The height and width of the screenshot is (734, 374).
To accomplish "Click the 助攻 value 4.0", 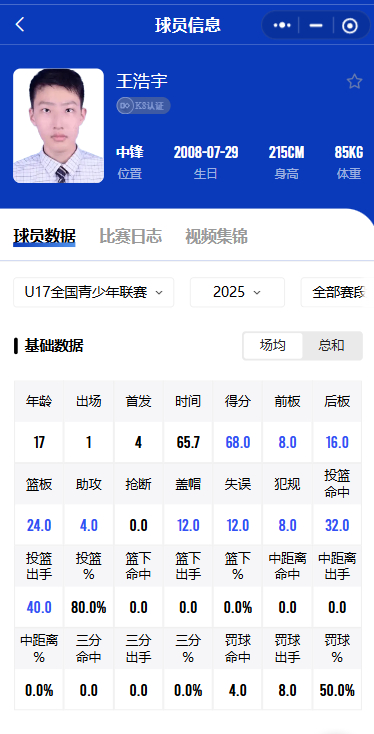I will tap(88, 525).
